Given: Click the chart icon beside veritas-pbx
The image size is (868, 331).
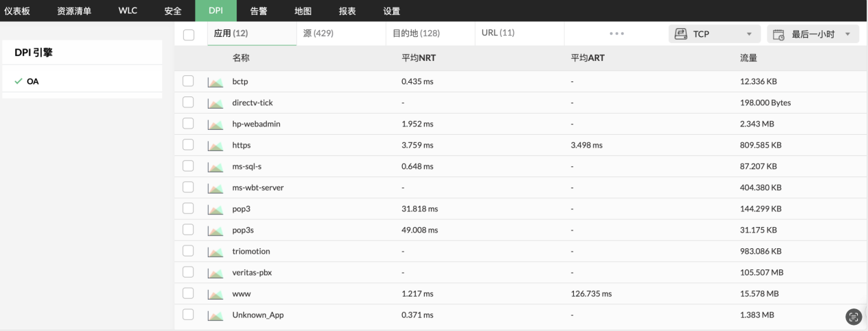Looking at the screenshot, I should click(215, 273).
